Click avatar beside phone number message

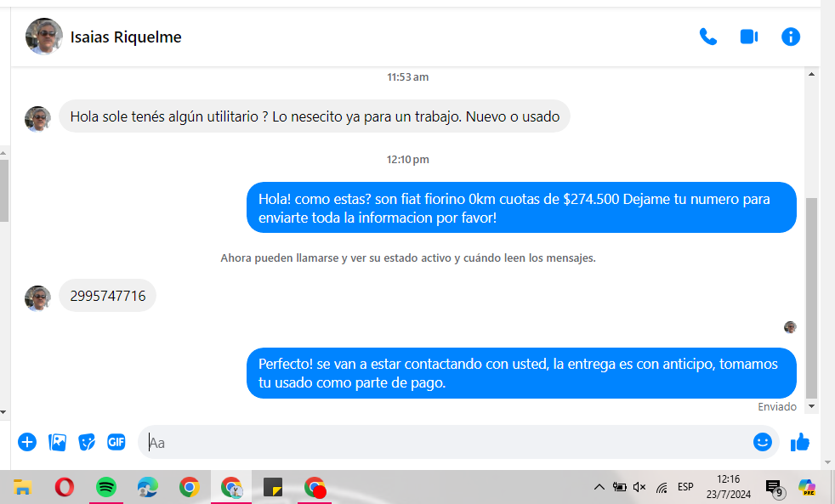coord(37,298)
